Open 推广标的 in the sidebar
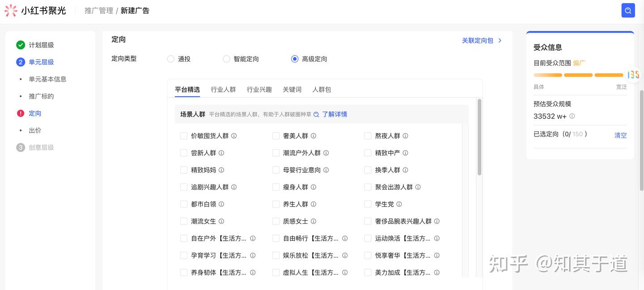This screenshot has height=290, width=644. [41, 96]
